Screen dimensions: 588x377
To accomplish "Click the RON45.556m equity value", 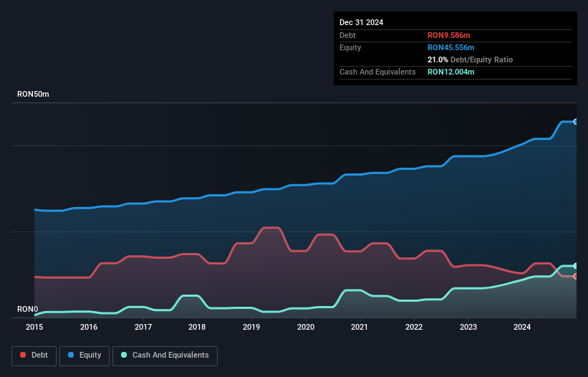I will point(451,47).
